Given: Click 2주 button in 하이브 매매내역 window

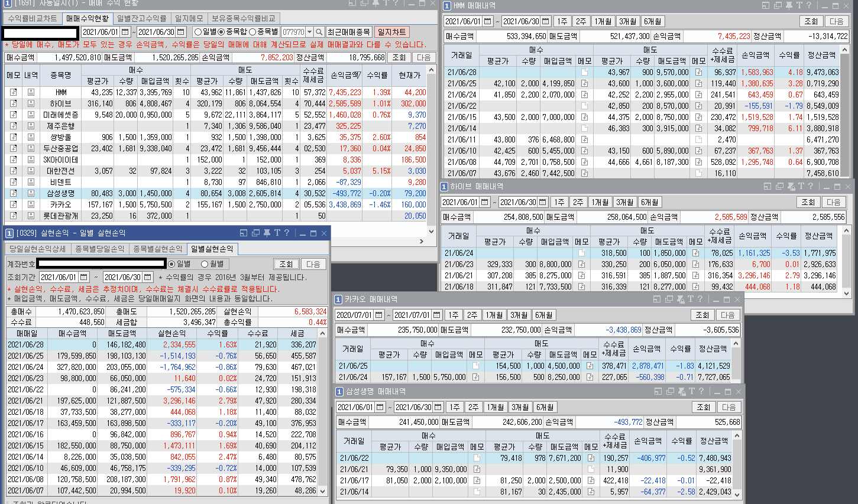Looking at the screenshot, I should pyautogui.click(x=578, y=202).
